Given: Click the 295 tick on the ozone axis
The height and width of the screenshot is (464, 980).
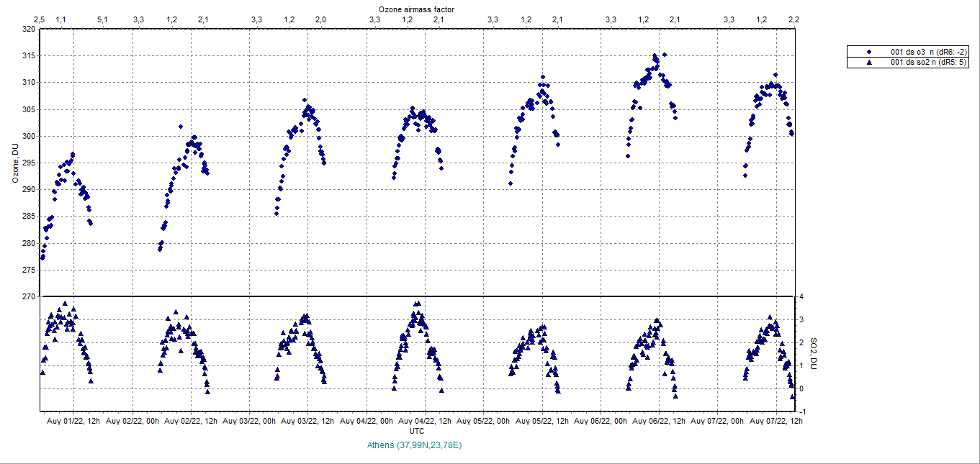Looking at the screenshot, I should pos(28,163).
